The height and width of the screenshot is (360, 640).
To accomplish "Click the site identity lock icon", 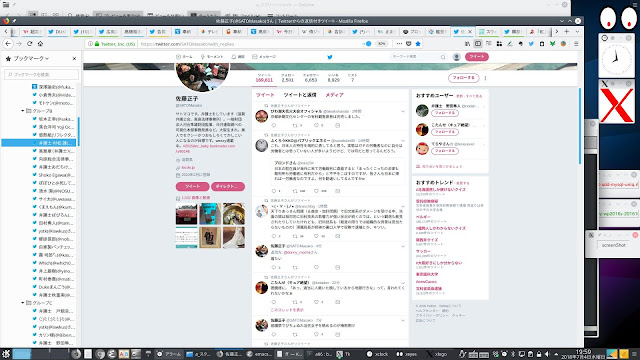I will (x=97, y=44).
